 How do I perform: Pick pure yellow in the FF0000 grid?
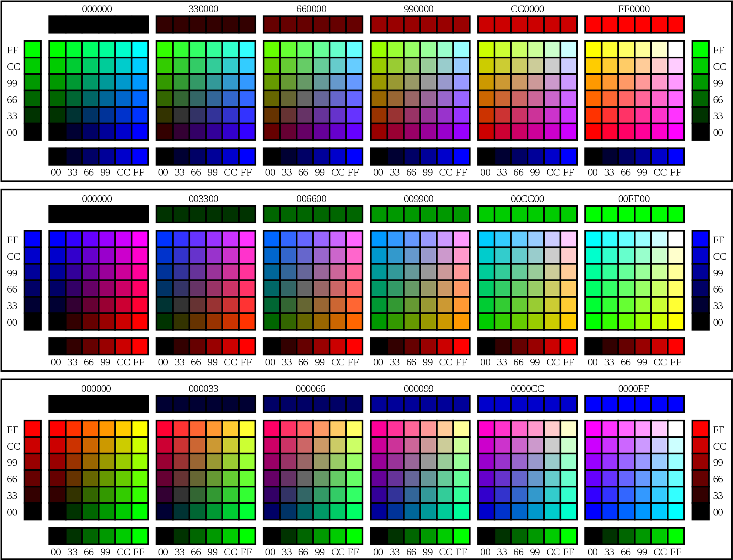(593, 49)
